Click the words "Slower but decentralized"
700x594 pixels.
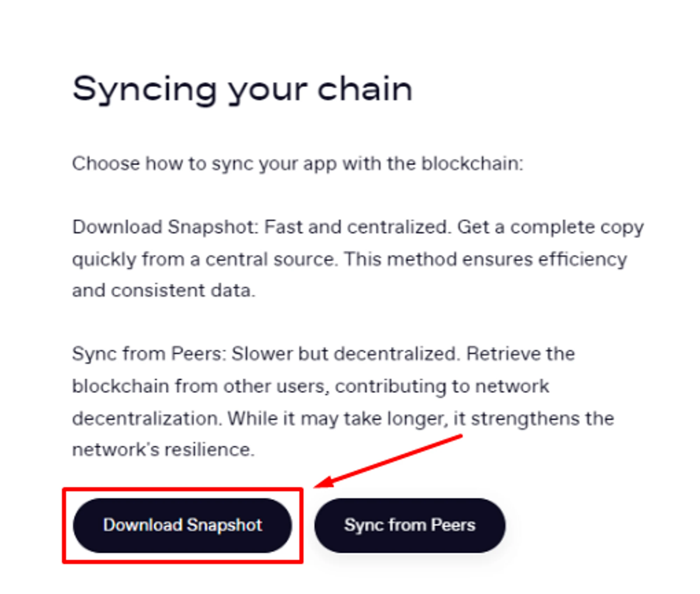[x=345, y=354]
